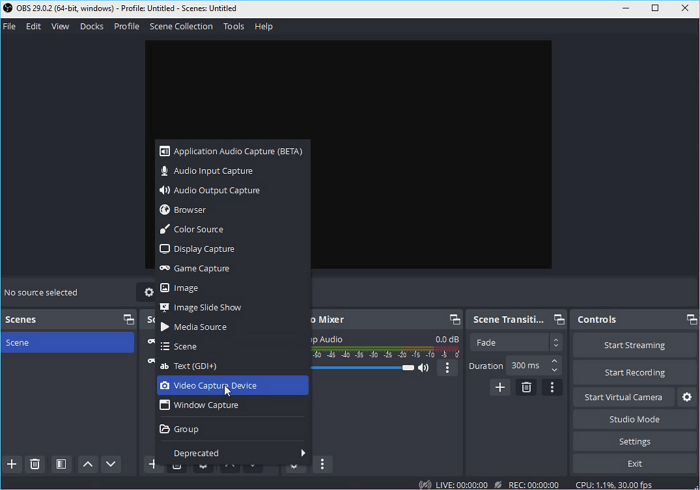Undock the Controls panel
Screen dimensions: 700x490
click(x=692, y=320)
